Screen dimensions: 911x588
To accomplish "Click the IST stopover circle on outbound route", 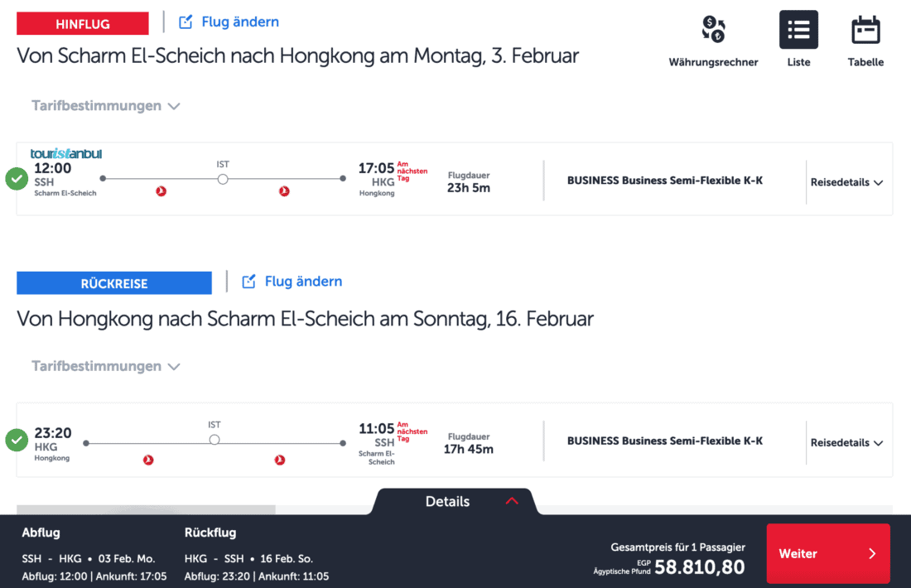I will point(223,178).
